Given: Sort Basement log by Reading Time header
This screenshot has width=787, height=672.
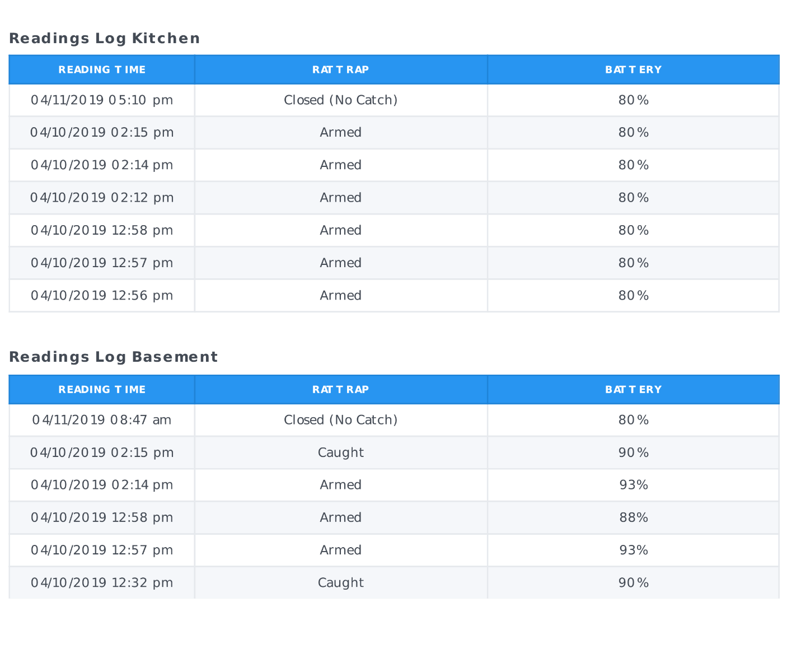Looking at the screenshot, I should (102, 390).
